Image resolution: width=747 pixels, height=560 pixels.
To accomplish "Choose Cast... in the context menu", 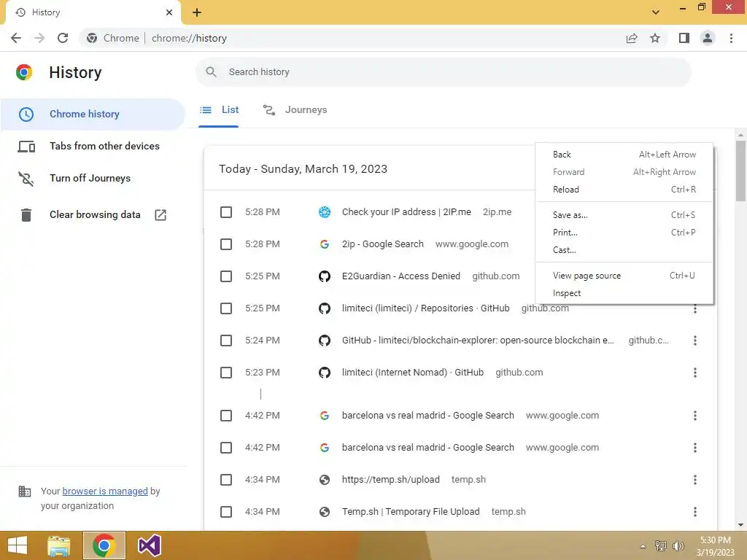I will pos(624,250).
